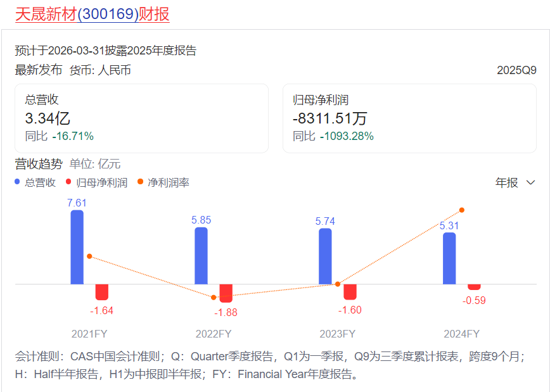Expand the 年报 report type dropdown

tap(515, 182)
